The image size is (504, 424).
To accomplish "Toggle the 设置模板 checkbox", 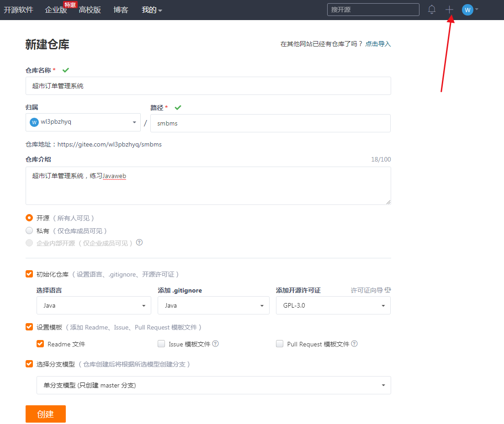I will point(29,327).
